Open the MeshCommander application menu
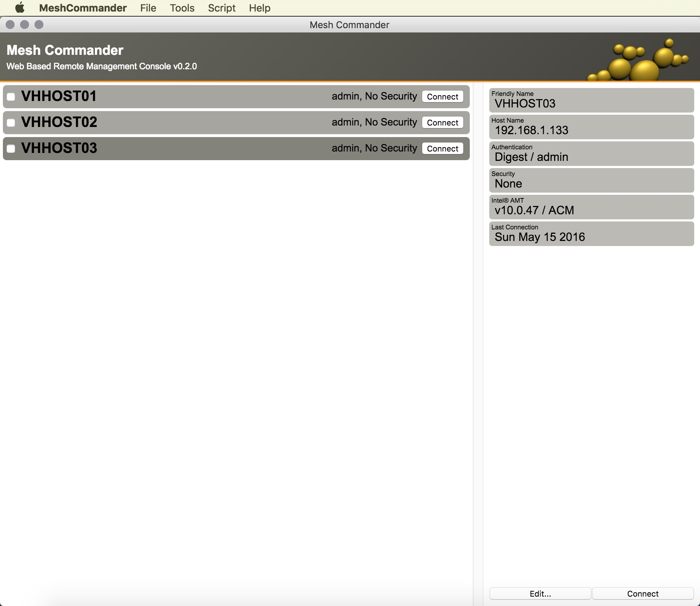 click(x=83, y=8)
